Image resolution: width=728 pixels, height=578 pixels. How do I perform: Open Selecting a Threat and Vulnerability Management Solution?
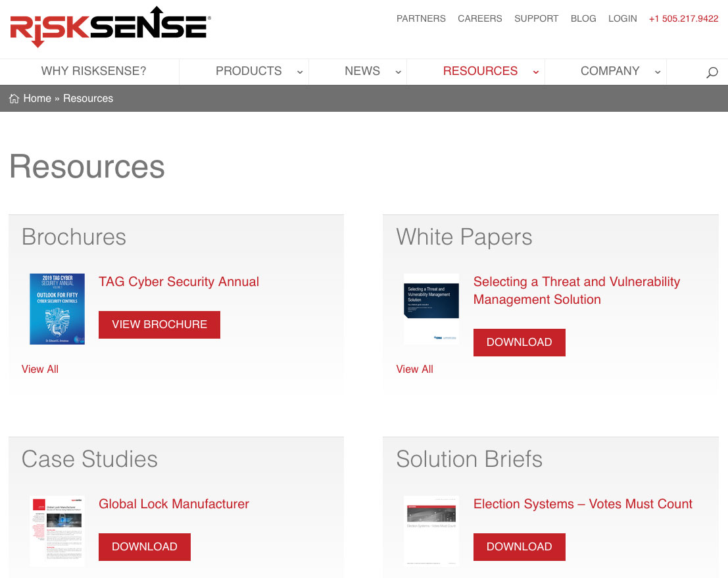(x=577, y=291)
